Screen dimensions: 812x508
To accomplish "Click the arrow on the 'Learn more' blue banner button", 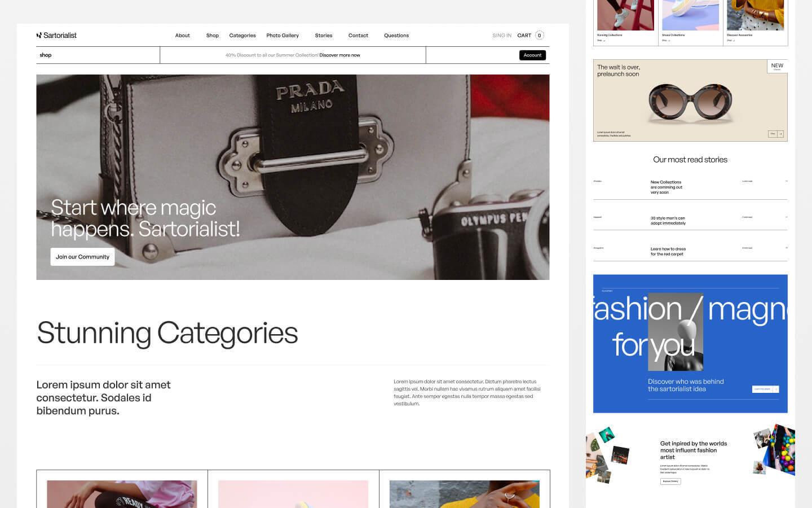I will coord(776,389).
